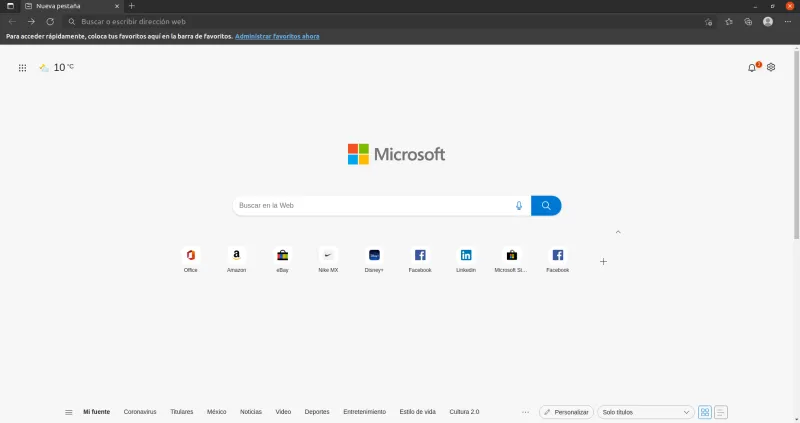Select the Estilo de vida feed tab

[417, 412]
